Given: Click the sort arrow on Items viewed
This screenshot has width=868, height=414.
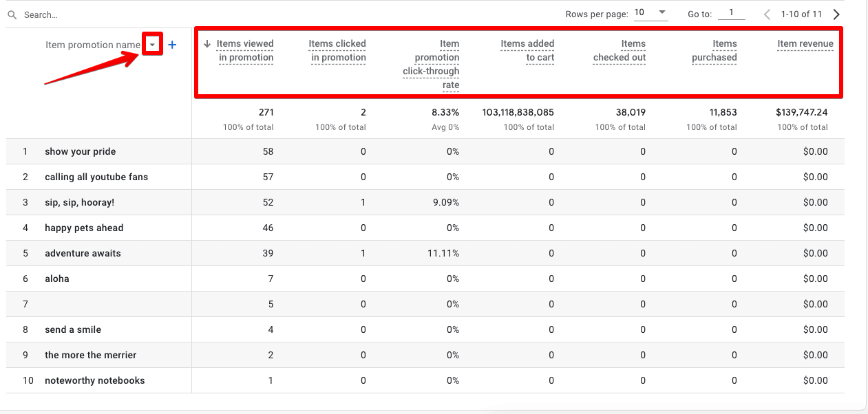Looking at the screenshot, I should pyautogui.click(x=207, y=44).
